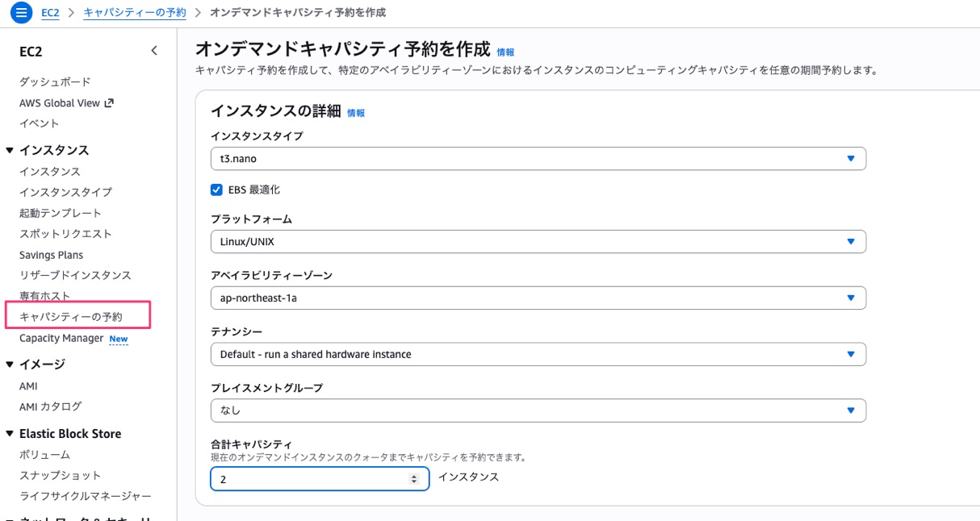Open 情報 link beside インスタンスの詳細
The image size is (980, 521).
tap(356, 114)
